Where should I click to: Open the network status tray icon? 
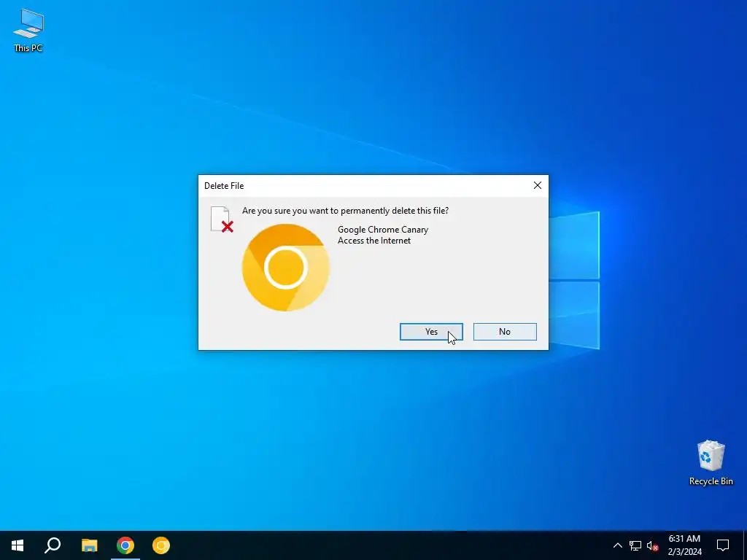tap(635, 545)
